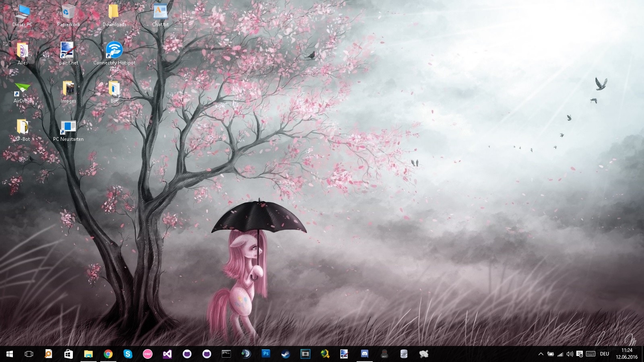Show hidden system tray icons
This screenshot has width=644, height=362.
[541, 354]
